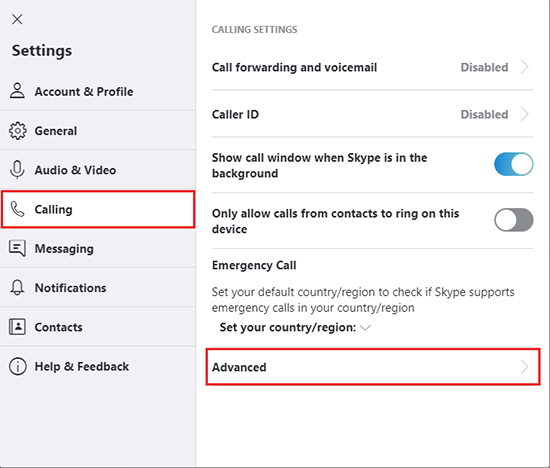Screen dimensions: 550x468
Task: Open Advanced calling settings chevron
Action: pos(524,367)
